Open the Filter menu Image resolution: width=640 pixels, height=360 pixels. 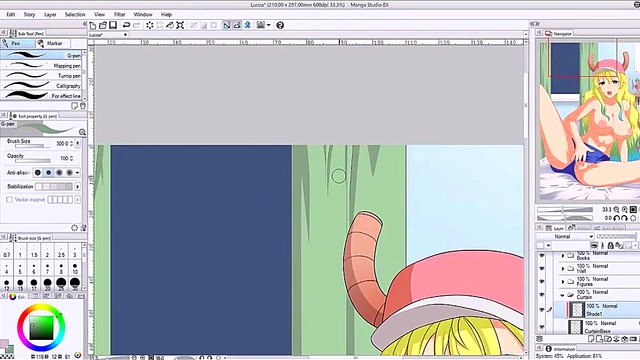point(120,14)
